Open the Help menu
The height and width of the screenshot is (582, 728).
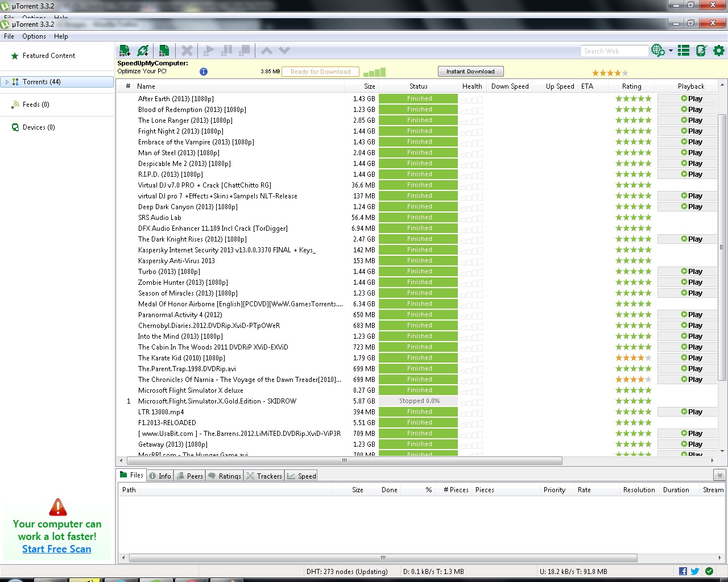tap(61, 36)
